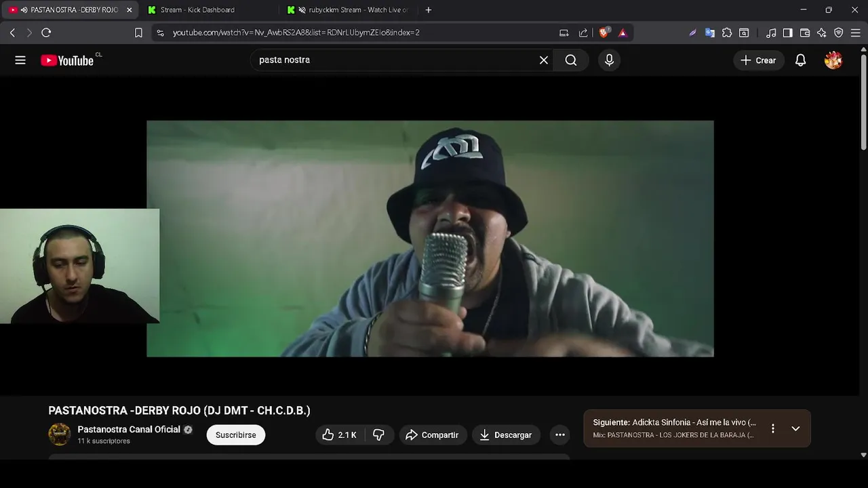Open Brave Shields lion icon
Image resolution: width=868 pixels, height=488 pixels.
(x=604, y=33)
